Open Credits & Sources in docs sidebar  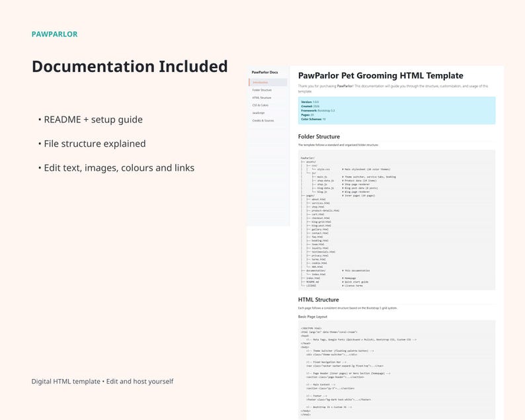coord(263,120)
